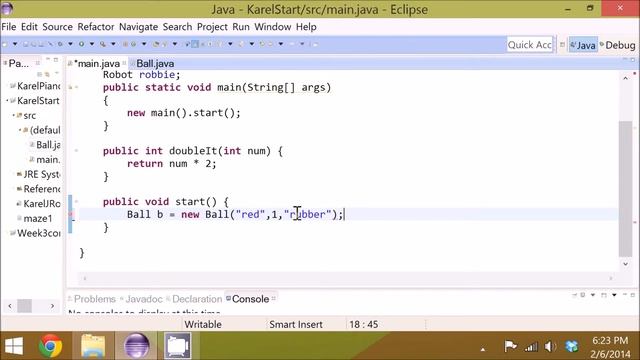This screenshot has height=360, width=640.
Task: Open the File menu
Action: (x=9, y=27)
